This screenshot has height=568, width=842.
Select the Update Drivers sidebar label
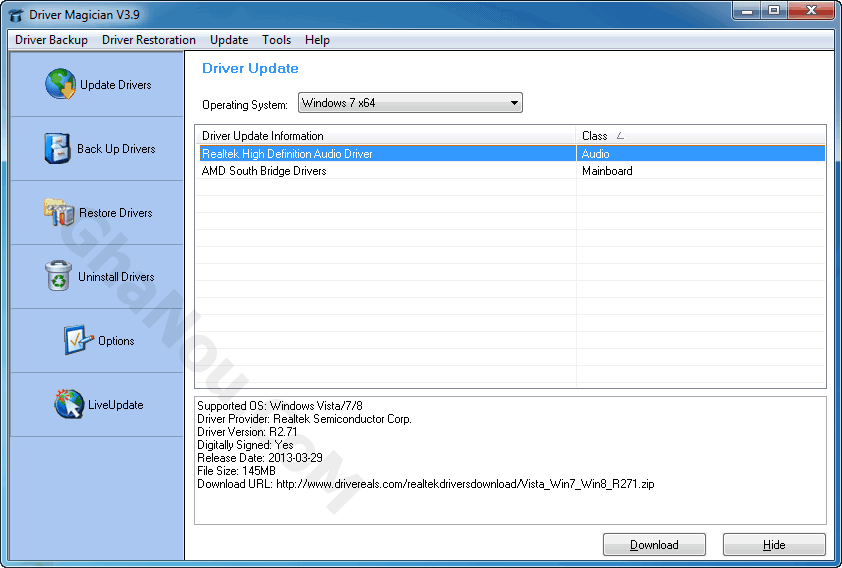click(x=115, y=85)
